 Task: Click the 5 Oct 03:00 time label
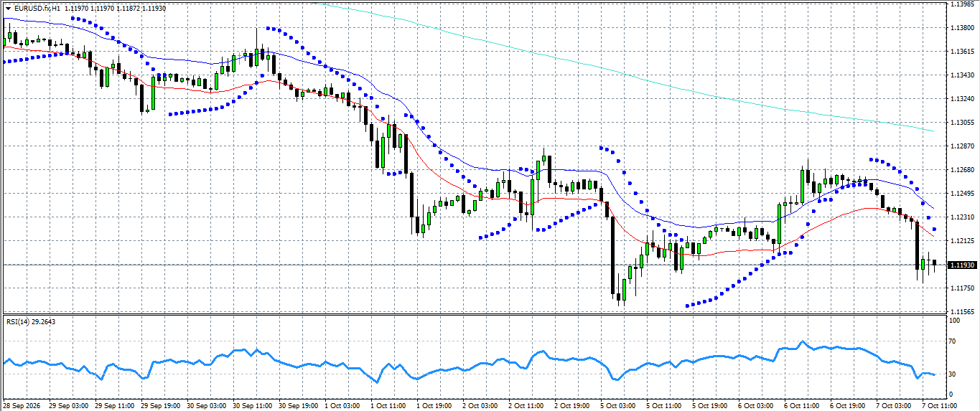pyautogui.click(x=618, y=405)
